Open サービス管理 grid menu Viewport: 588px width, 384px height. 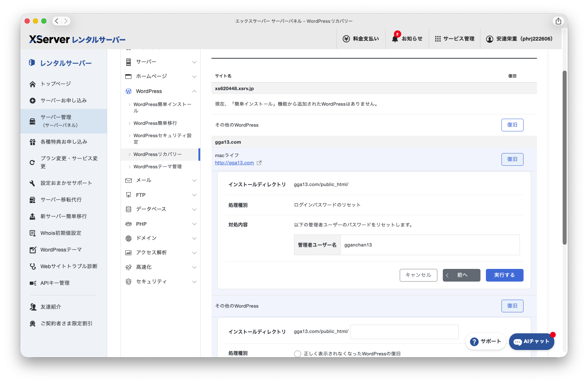(454, 39)
